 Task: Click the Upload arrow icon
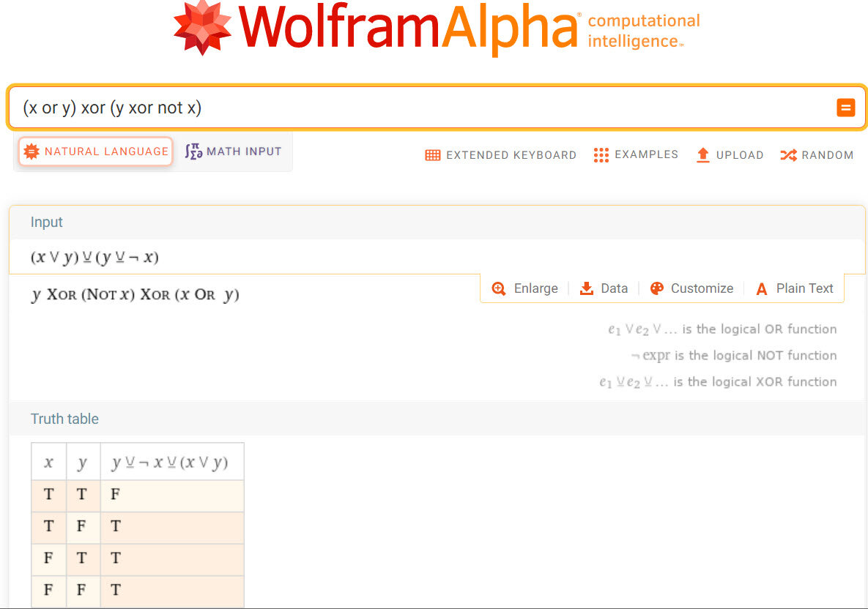tap(703, 155)
